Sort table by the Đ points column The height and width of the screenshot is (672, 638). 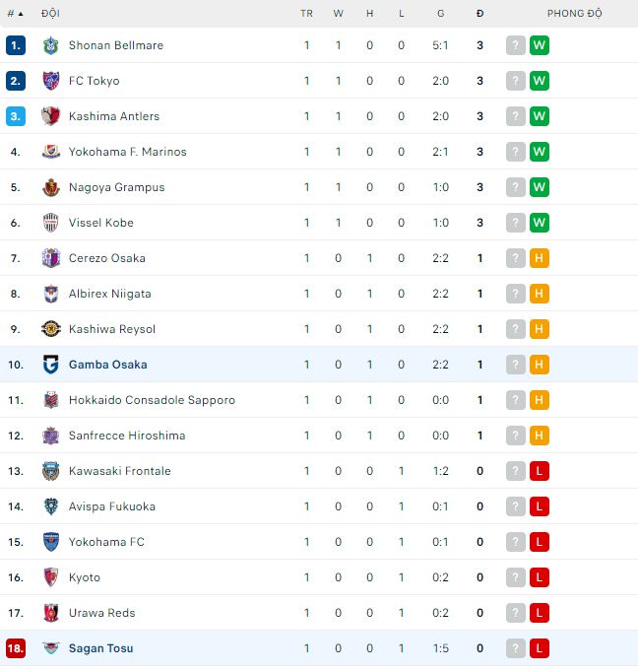[479, 14]
